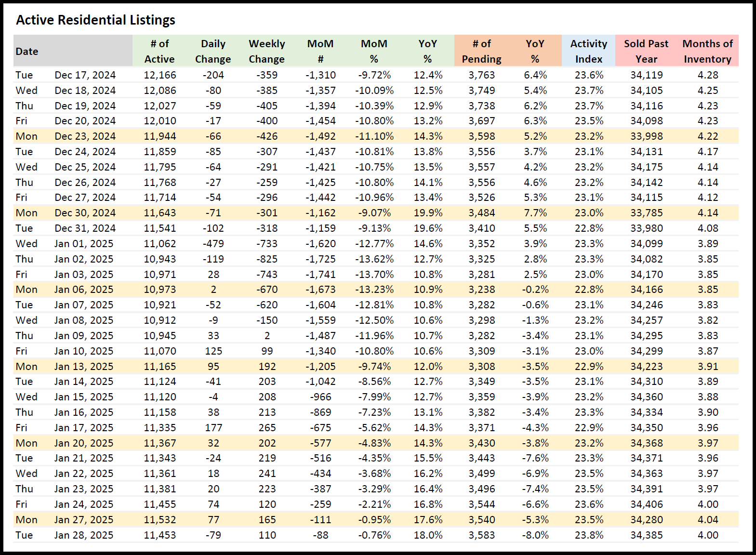Select the Dec 17, 2024 date cell
This screenshot has height=555, width=756.
tap(85, 75)
